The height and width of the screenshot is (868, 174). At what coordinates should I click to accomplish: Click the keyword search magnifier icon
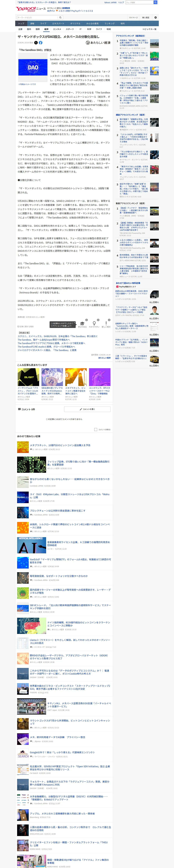point(60,18)
